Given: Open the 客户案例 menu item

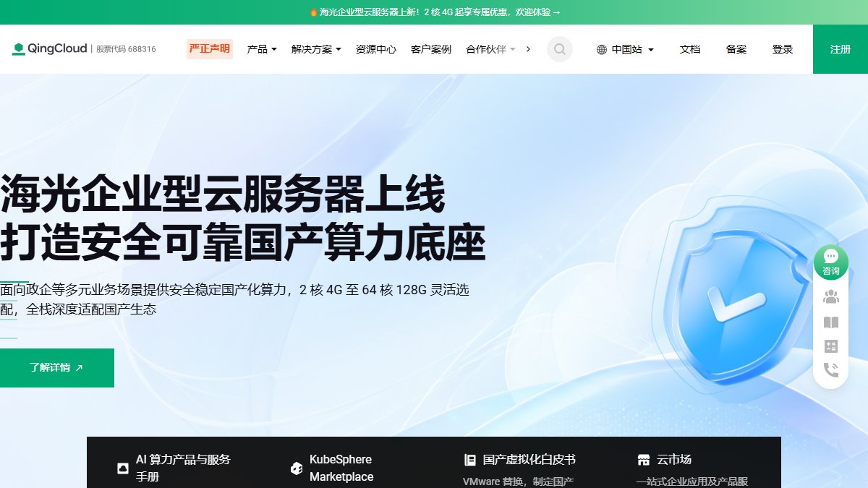Looking at the screenshot, I should [431, 49].
